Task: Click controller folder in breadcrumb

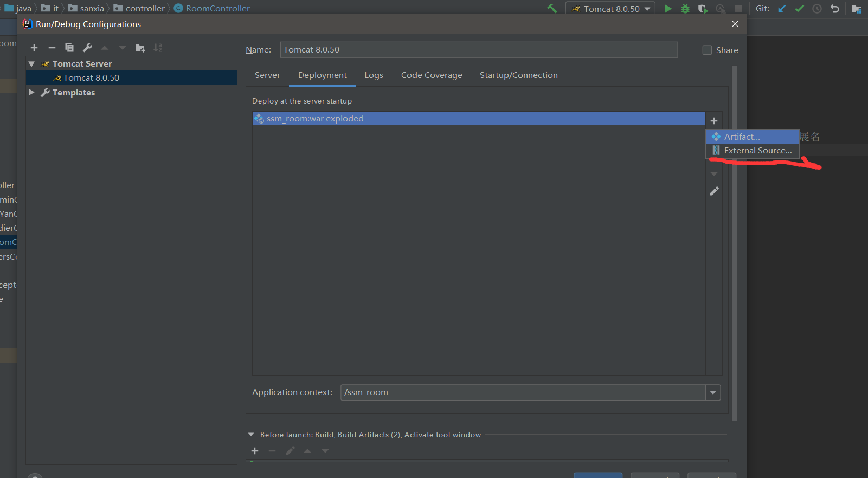Action: [x=139, y=8]
